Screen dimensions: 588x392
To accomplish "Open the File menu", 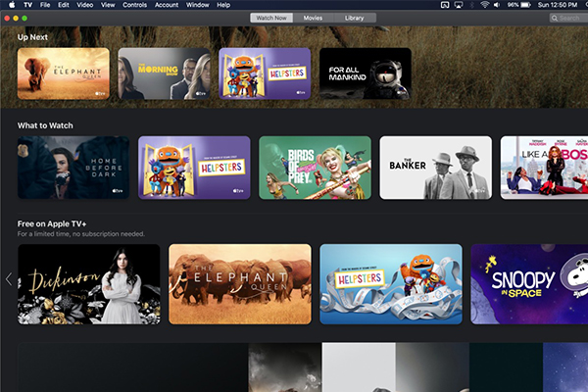I will pyautogui.click(x=45, y=5).
